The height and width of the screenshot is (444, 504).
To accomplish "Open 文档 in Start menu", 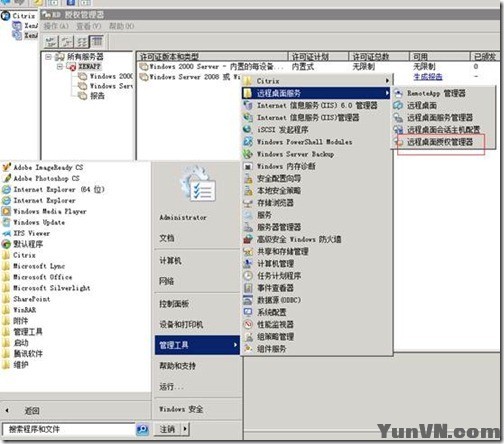I will (167, 238).
